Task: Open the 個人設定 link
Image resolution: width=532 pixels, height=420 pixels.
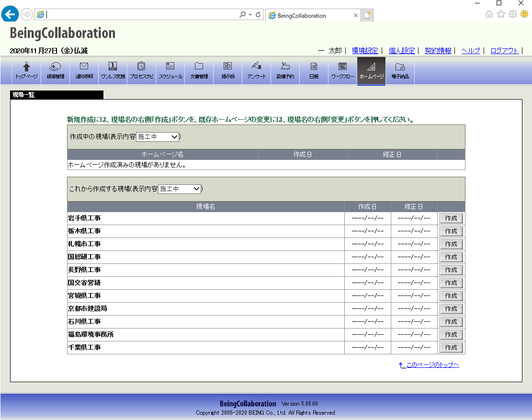Action: click(x=402, y=51)
